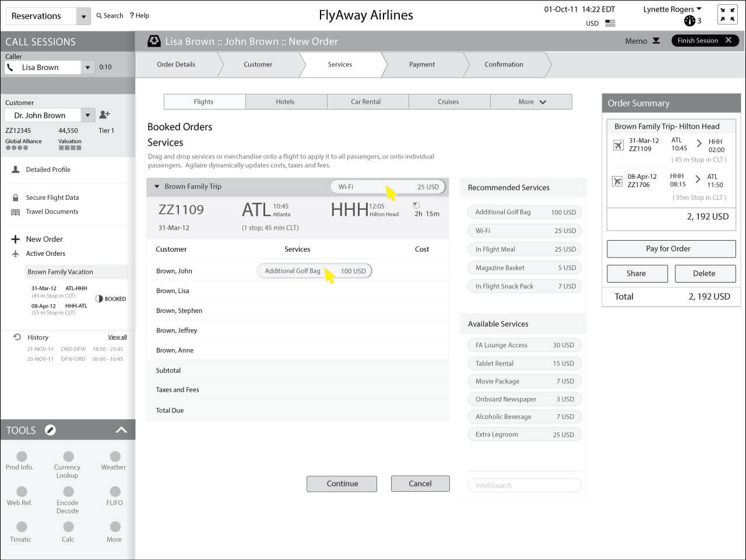Click the pencil icon in the Tools header
746x560 pixels.
click(x=51, y=429)
